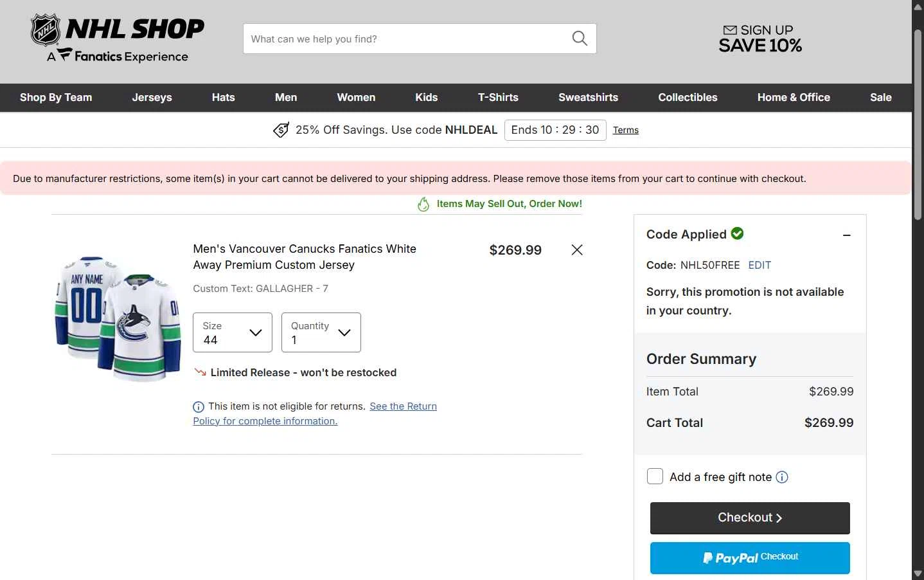Viewport: 924px width, 580px height.
Task: Edit the applied promo code
Action: click(x=760, y=265)
